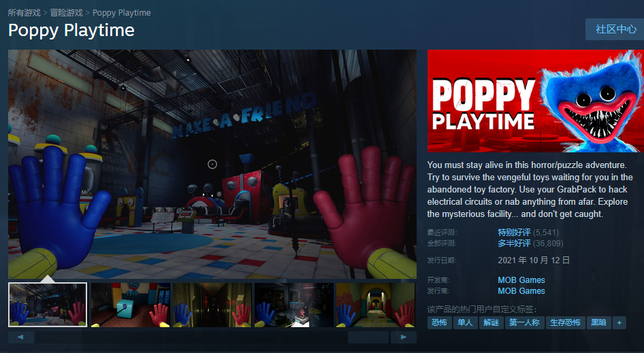
Task: Open the 多半好评 all reviews link
Action: click(514, 243)
